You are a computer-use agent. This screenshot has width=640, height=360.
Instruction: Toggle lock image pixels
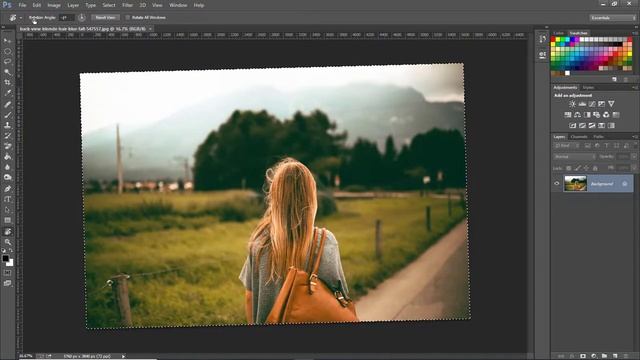click(577, 168)
